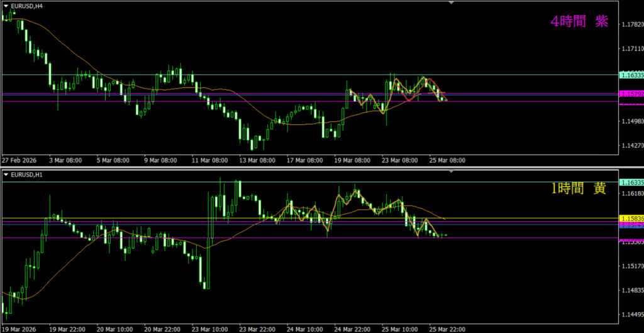Image resolution: width=644 pixels, height=333 pixels.
Task: Click the green 1.16335 price tag on H1 chart
Action: (631, 182)
